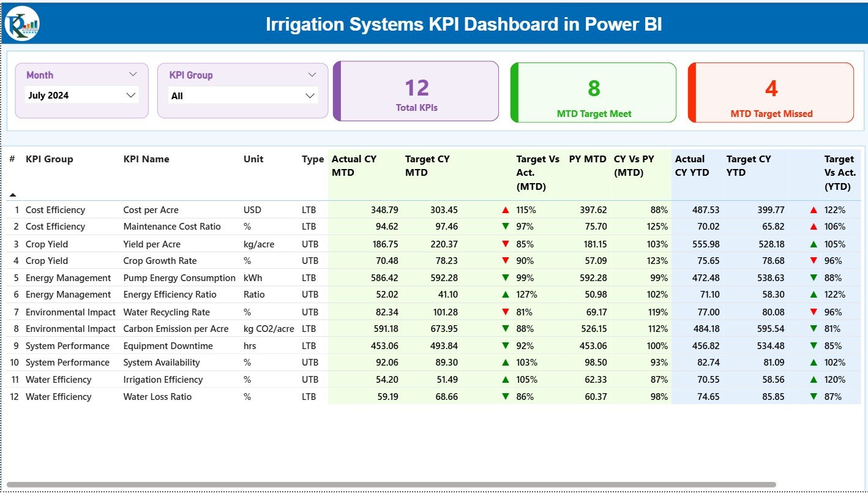The height and width of the screenshot is (493, 868).
Task: Sort the table by the KPI Name header
Action: 146,159
